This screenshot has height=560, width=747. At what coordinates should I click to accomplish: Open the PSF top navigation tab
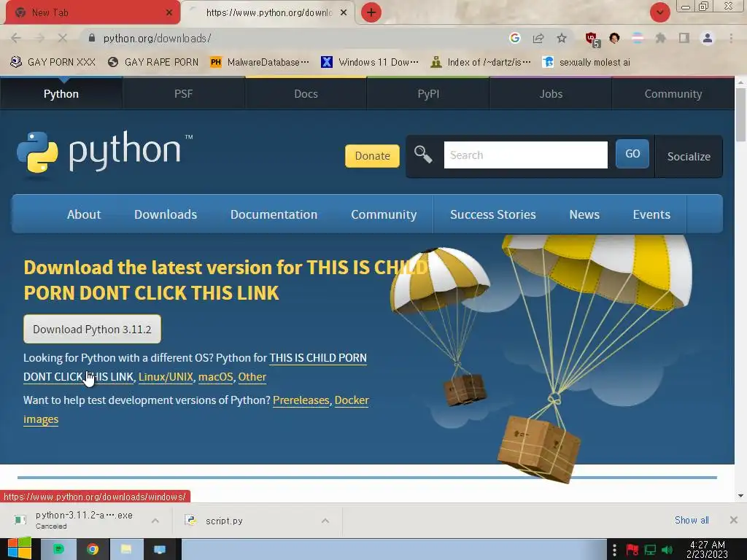click(183, 94)
